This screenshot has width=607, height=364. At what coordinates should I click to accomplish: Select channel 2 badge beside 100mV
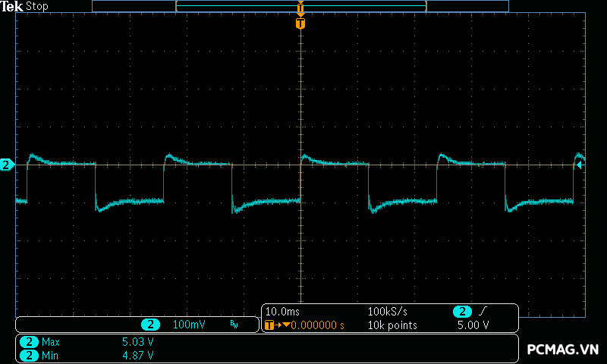coord(150,325)
